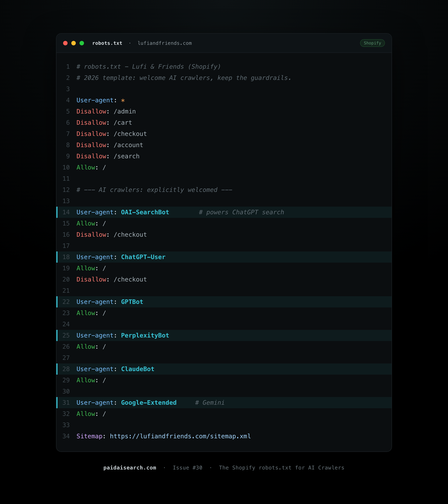Click footer title "The Shopify robots.txt for AI Crawlers"
This screenshot has height=504, width=448.
(281, 468)
